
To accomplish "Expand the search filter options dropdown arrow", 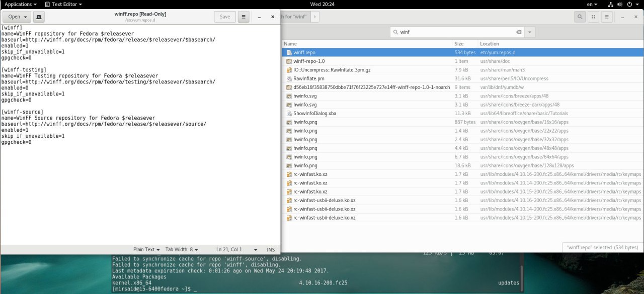I will point(529,32).
